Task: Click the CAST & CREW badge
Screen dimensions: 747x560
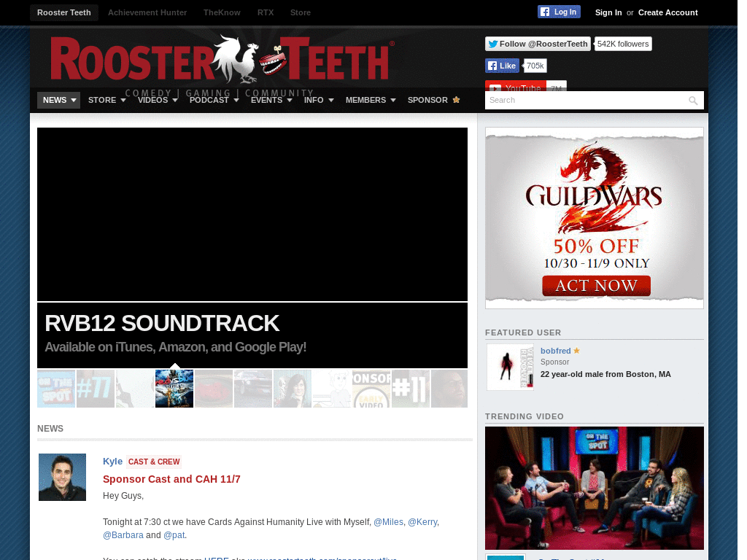Action: [x=154, y=462]
